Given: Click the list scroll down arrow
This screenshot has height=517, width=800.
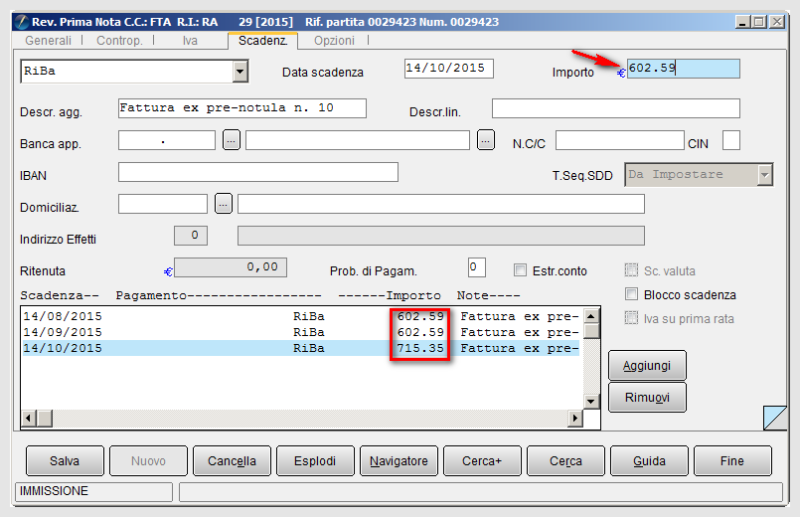Looking at the screenshot, I should pos(591,401).
